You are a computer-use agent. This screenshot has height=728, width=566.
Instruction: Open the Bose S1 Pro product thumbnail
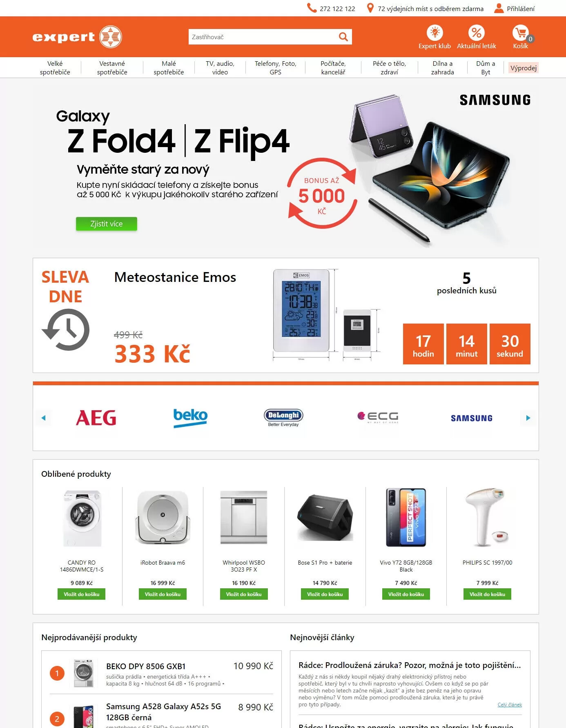[x=325, y=518]
